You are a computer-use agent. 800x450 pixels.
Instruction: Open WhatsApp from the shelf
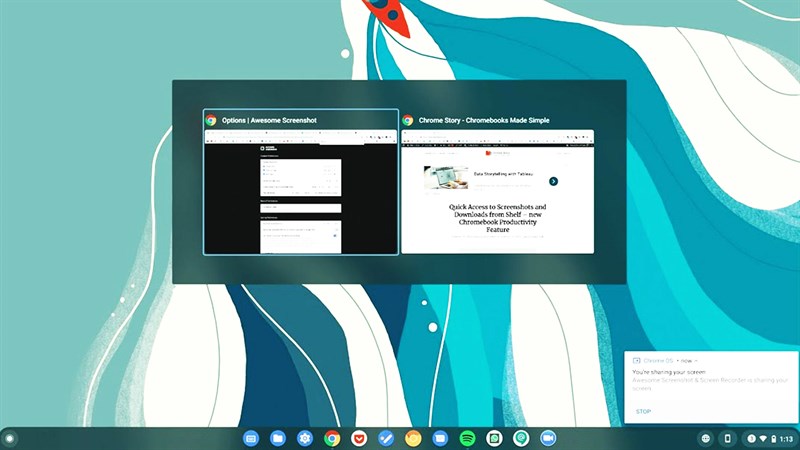[494, 438]
